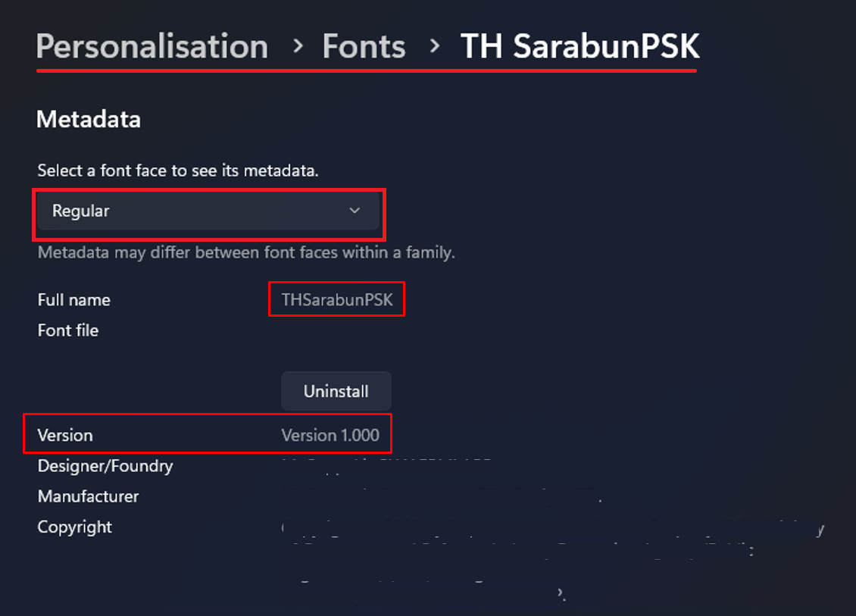This screenshot has height=616, width=856.
Task: Open the Regular font face dropdown
Action: 208,211
